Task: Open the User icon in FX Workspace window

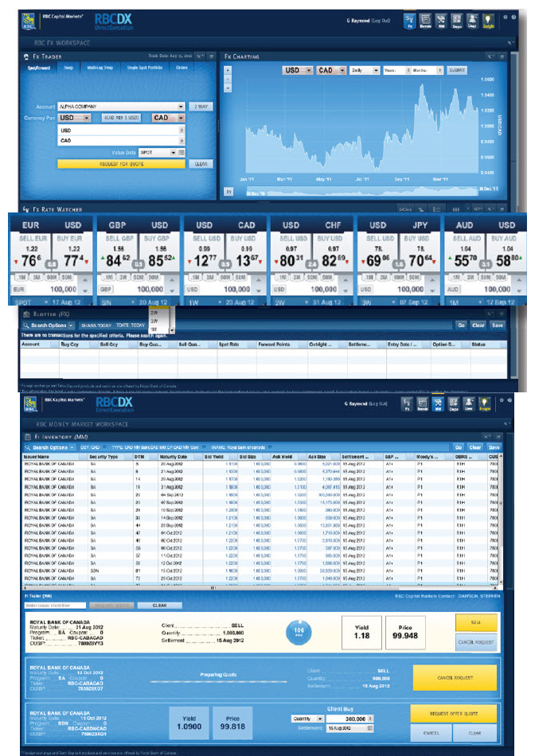Action: coord(472,21)
